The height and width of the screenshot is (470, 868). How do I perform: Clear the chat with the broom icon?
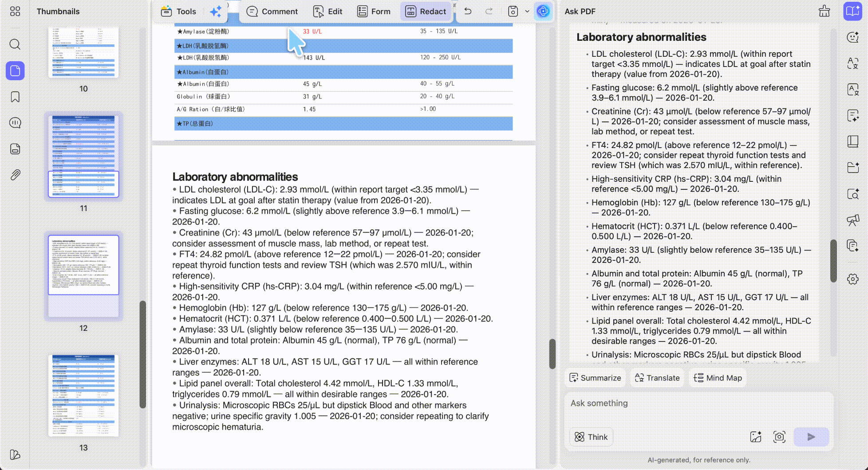point(825,11)
